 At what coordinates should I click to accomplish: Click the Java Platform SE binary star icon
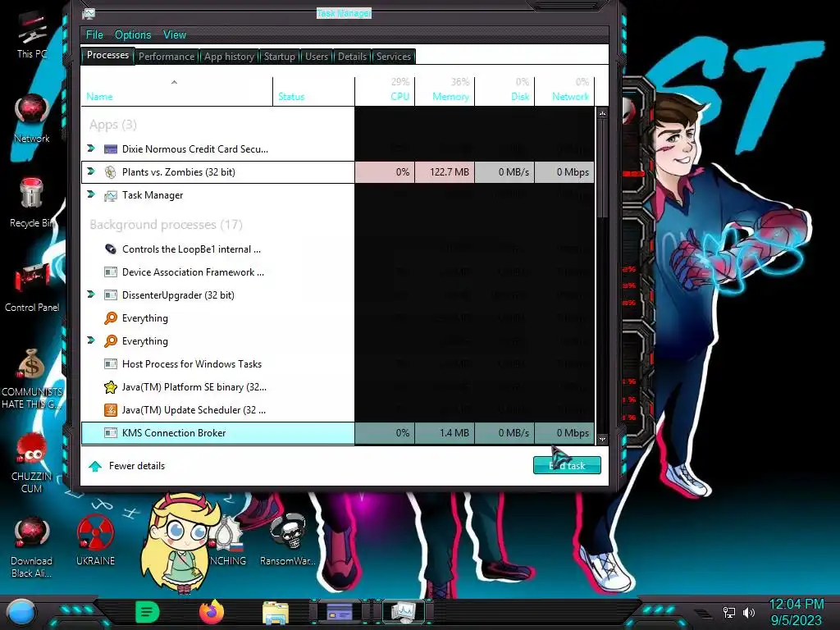(111, 387)
